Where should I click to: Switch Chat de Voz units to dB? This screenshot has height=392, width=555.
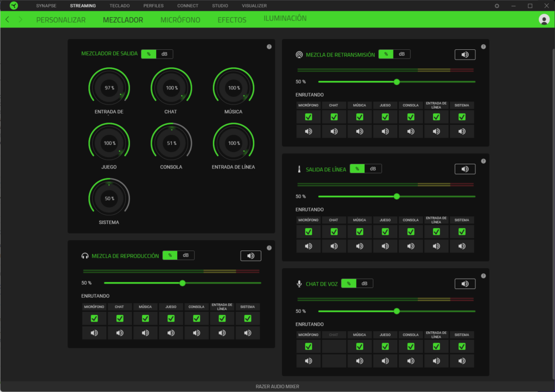pos(365,284)
